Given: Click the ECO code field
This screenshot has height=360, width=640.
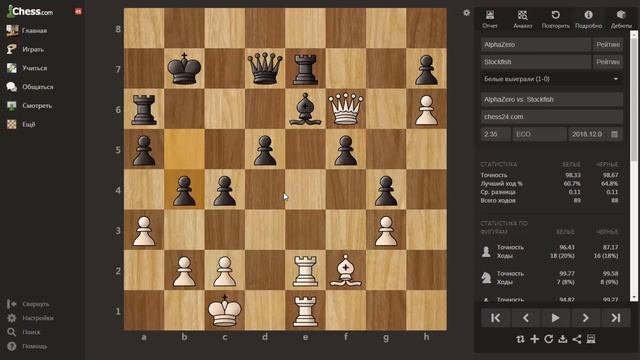Looking at the screenshot, I should click(539, 134).
